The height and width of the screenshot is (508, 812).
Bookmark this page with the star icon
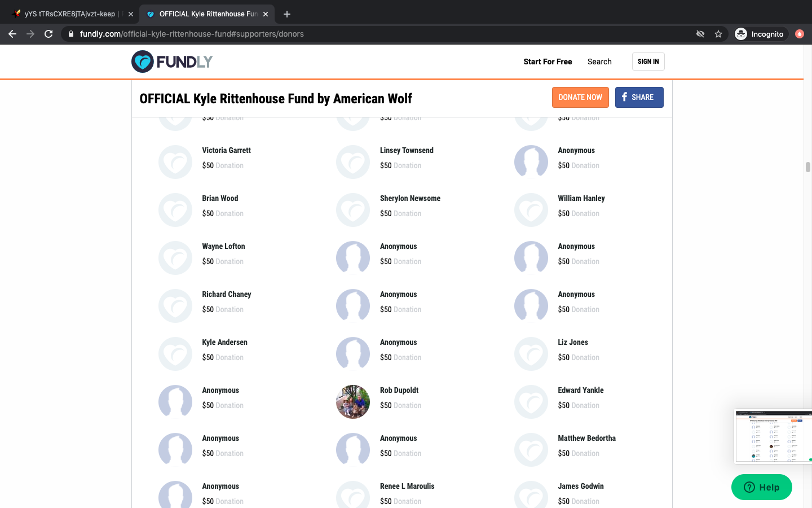[718, 34]
